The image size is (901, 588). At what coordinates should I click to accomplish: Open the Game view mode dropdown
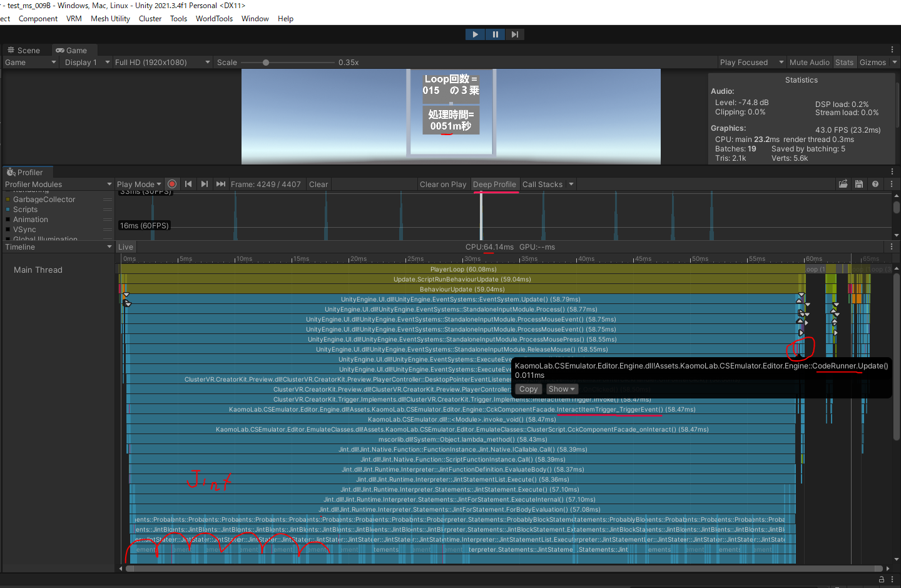[x=30, y=62]
